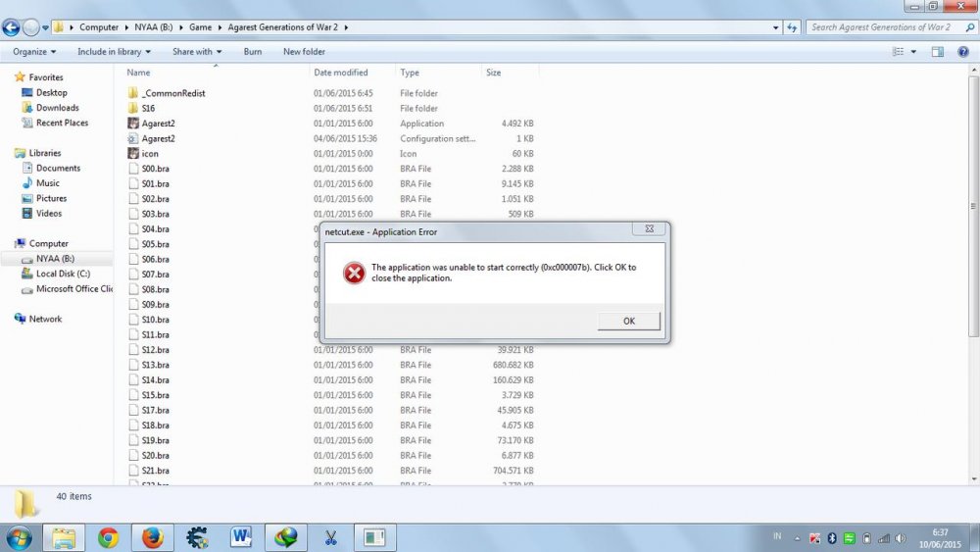Click the Explorer back navigation arrow
This screenshot has height=552, width=980.
pyautogui.click(x=12, y=27)
